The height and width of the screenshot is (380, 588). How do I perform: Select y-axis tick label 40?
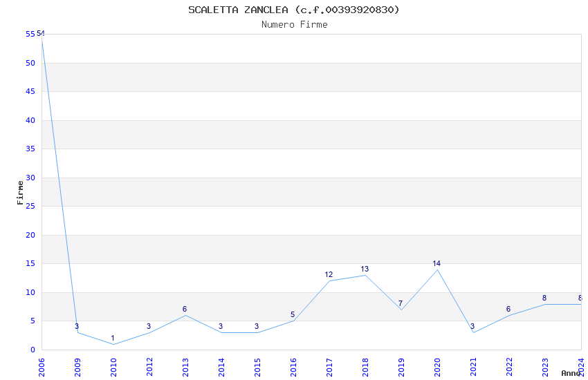pos(30,120)
